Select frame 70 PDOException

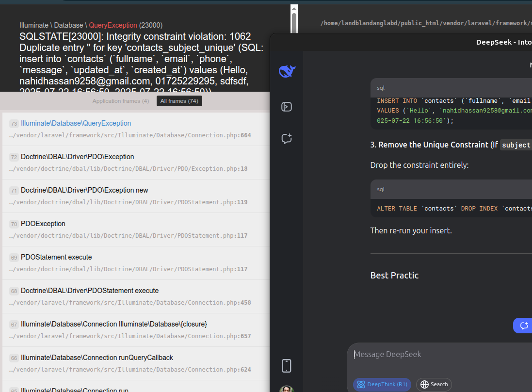click(43, 224)
